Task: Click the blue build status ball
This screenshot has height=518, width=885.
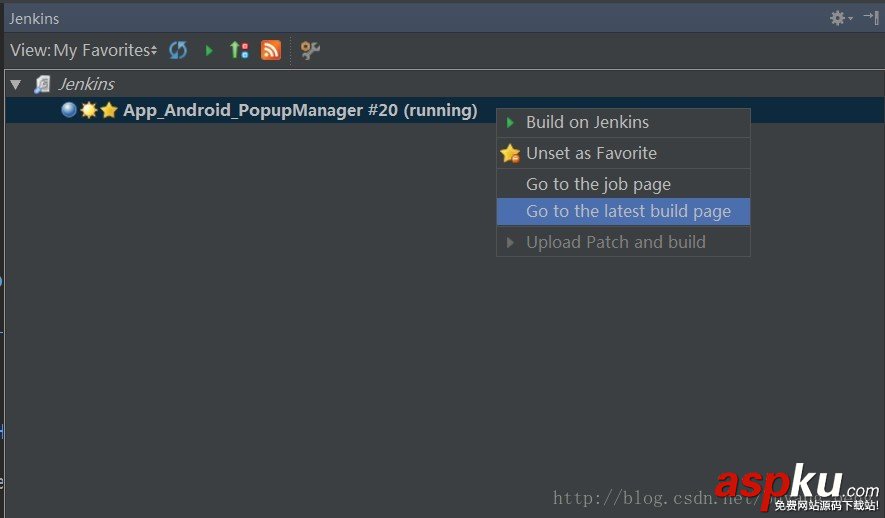Action: 69,109
